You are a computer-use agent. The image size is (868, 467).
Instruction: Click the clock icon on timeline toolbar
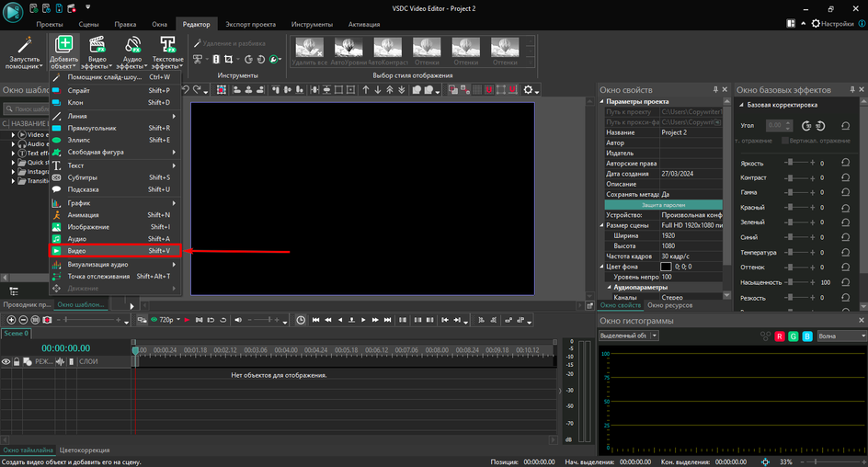[300, 320]
